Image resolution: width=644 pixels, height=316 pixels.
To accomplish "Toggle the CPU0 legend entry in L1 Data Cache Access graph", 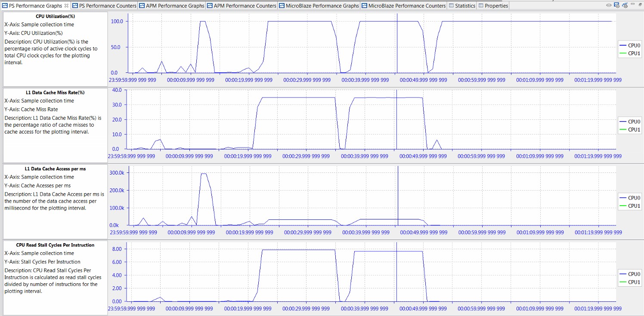I will click(x=630, y=198).
